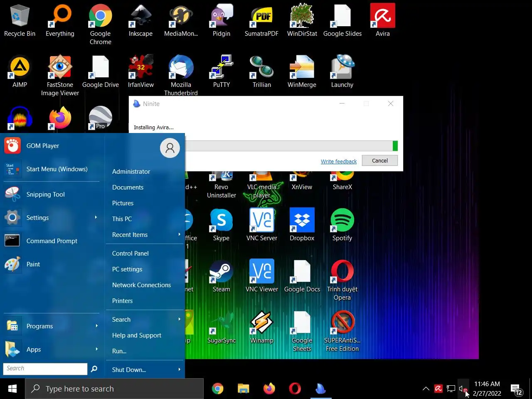Image resolution: width=532 pixels, height=399 pixels.
Task: Open the Google Sheets desktop shortcut
Action: pos(302,331)
